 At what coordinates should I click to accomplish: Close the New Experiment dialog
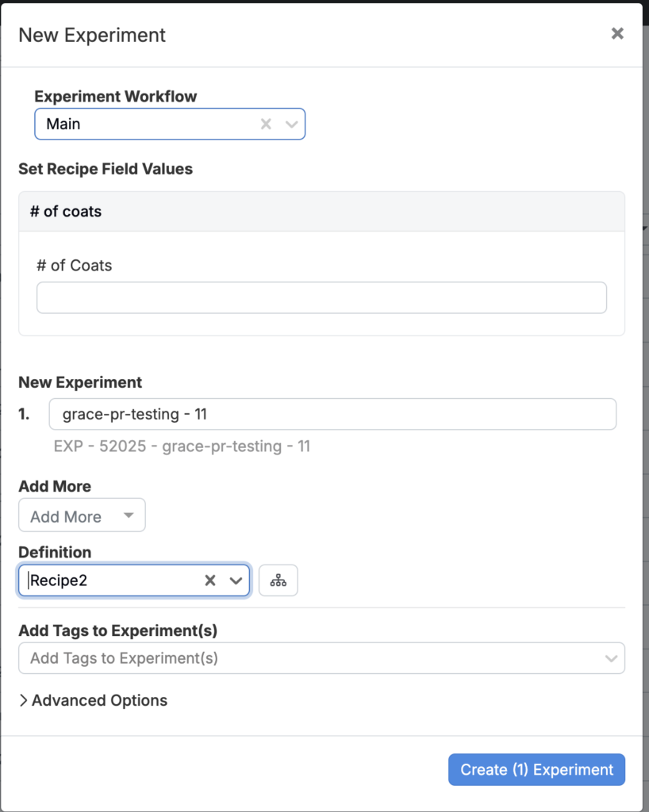point(617,33)
